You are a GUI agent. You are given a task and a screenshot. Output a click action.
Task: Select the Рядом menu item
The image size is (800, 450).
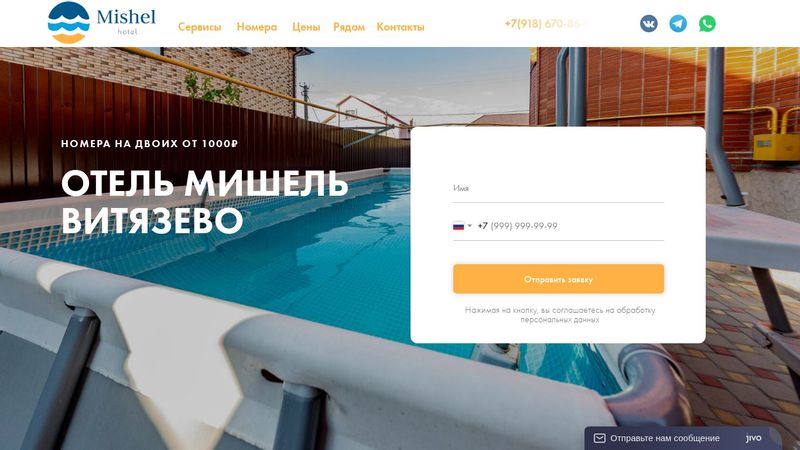pyautogui.click(x=349, y=27)
